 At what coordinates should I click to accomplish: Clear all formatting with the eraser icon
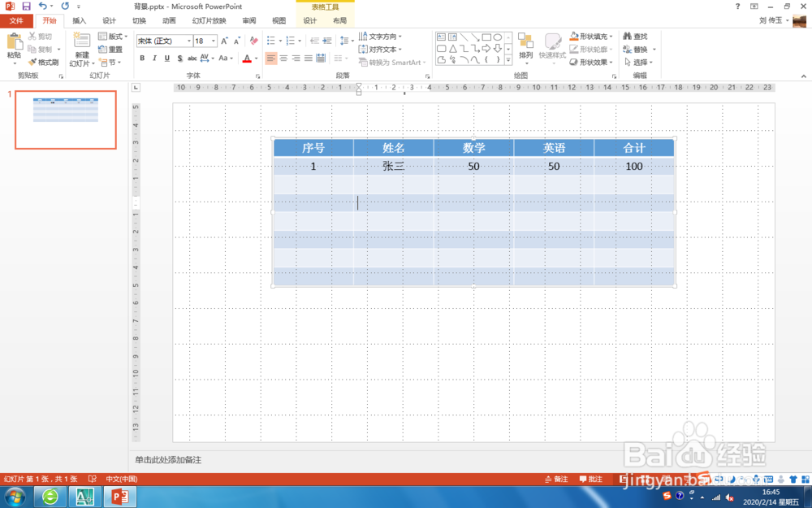tap(253, 41)
